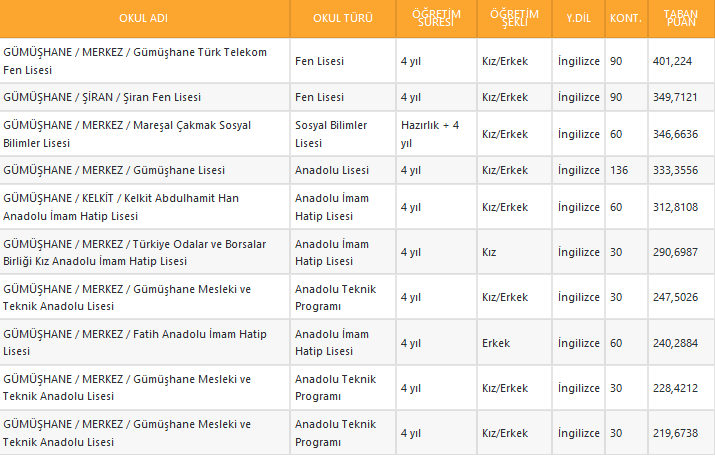715x457 pixels.
Task: Sort by TABAN PUAN header
Action: pyautogui.click(x=681, y=18)
